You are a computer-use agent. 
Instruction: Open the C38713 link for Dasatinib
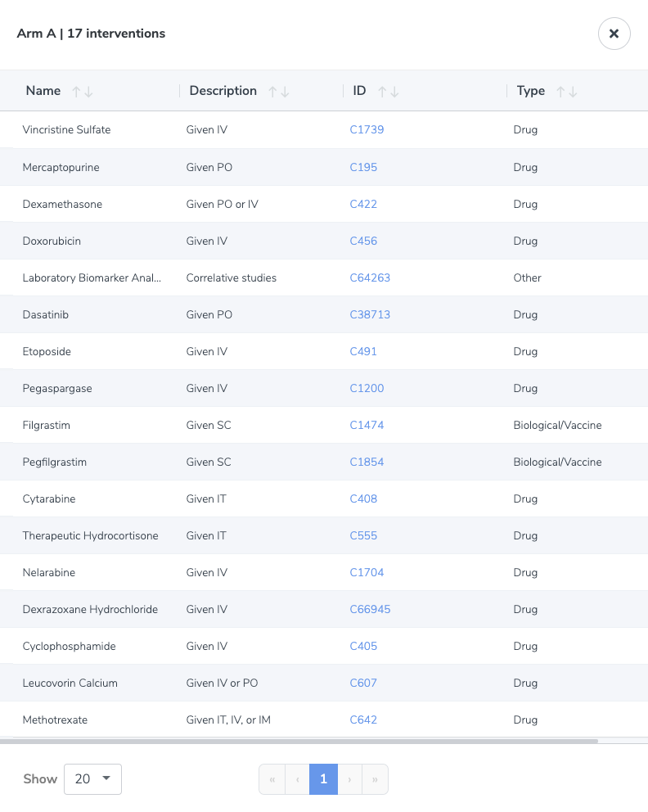point(370,314)
